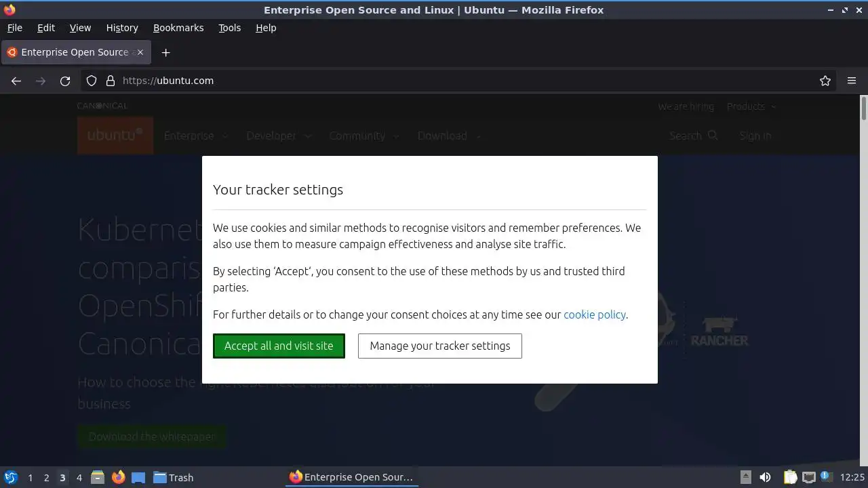Expand the Developer dropdown on Ubuntu nav
Image resolution: width=868 pixels, height=488 pixels.
click(x=278, y=136)
